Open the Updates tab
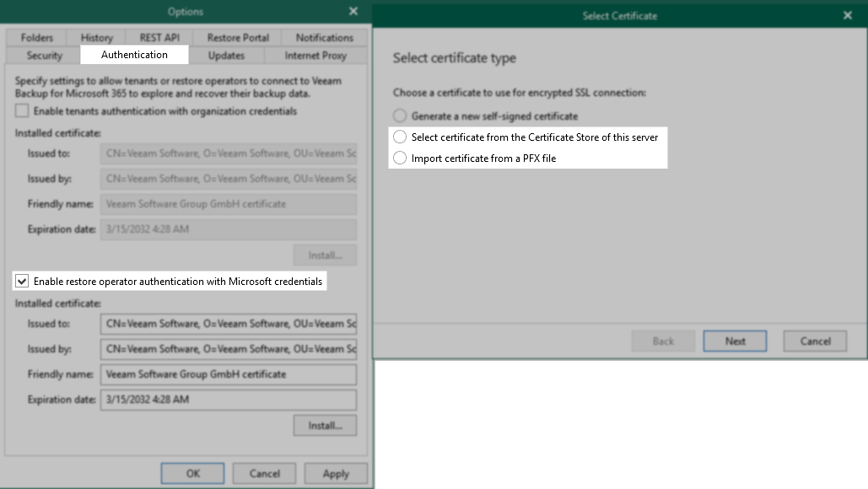This screenshot has height=489, width=868. (x=226, y=56)
